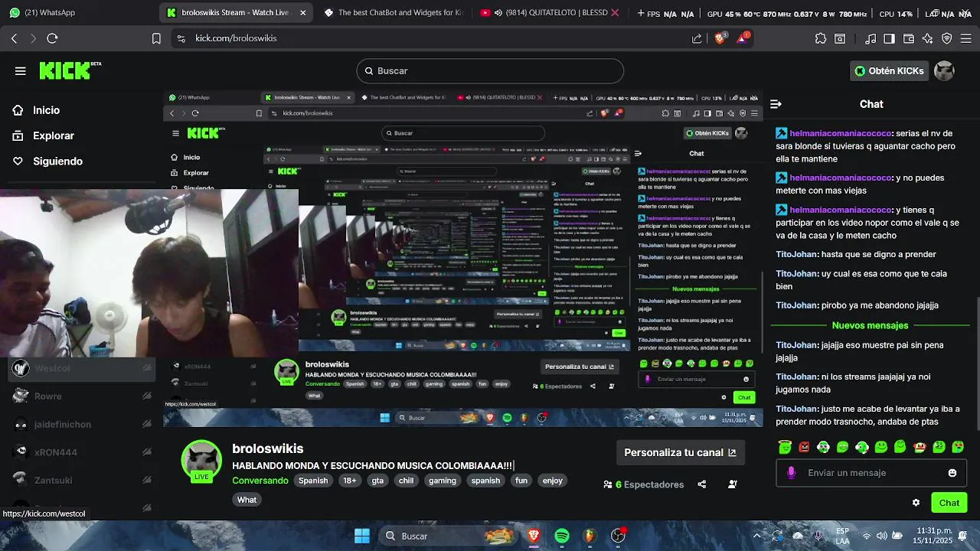Screen dimensions: 980x551
Task: Click the Enviar un mensaje chat input
Action: pyautogui.click(x=871, y=473)
